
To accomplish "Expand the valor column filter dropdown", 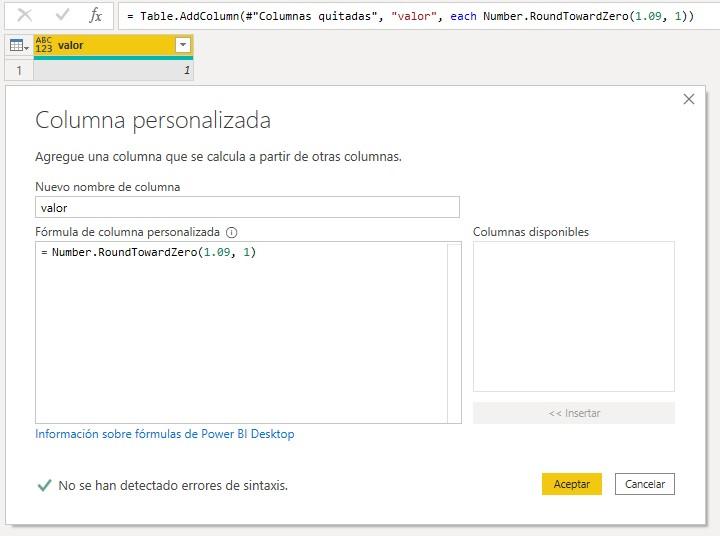I will coord(182,45).
